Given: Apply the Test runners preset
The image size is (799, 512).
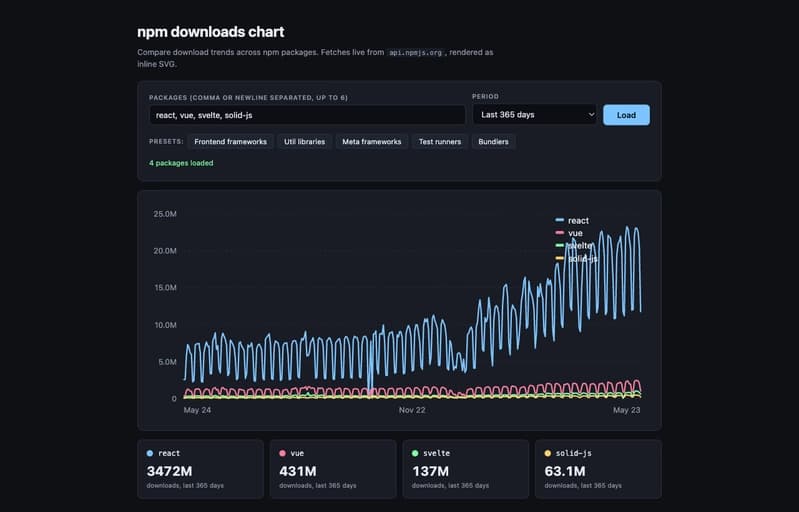Looking at the screenshot, I should (x=440, y=142).
